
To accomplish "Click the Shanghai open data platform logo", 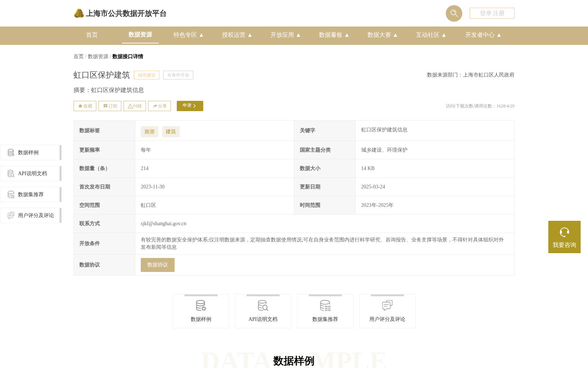I will (120, 13).
